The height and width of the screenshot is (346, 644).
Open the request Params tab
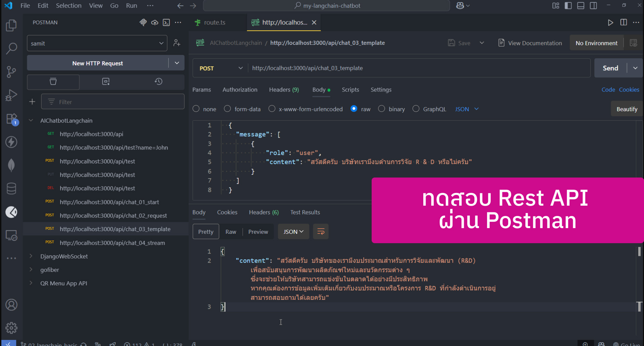pyautogui.click(x=202, y=90)
